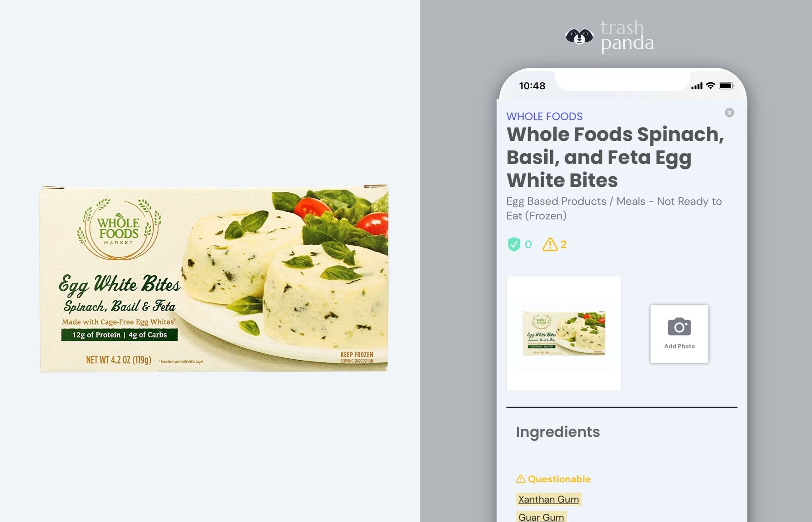Click the green shield approved count icon
812x522 pixels.
click(514, 244)
